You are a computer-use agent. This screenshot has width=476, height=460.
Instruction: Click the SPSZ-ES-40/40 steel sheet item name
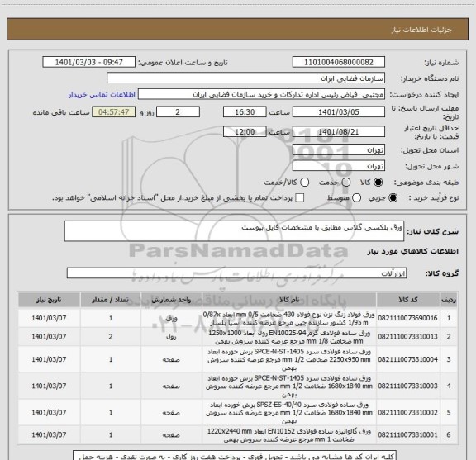288,413
